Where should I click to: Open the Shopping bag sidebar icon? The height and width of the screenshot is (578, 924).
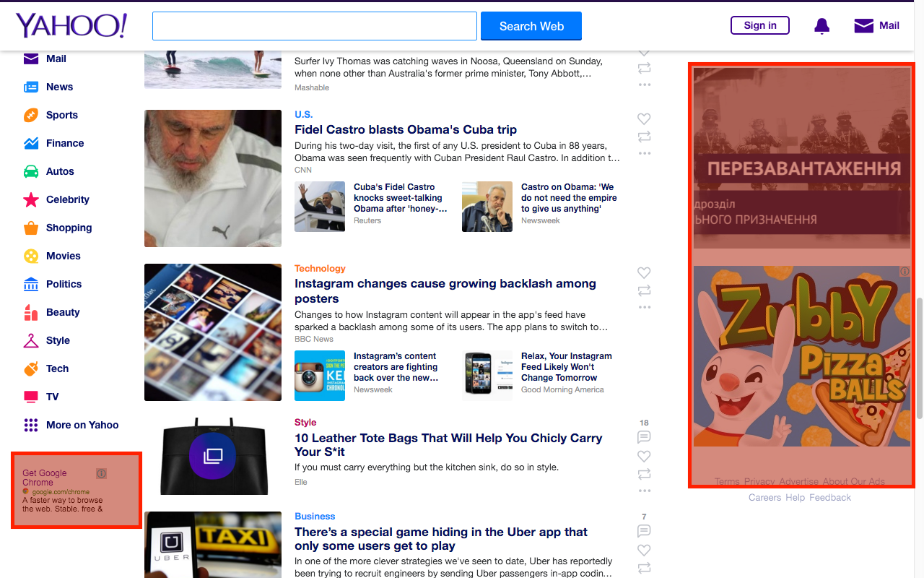pyautogui.click(x=31, y=228)
